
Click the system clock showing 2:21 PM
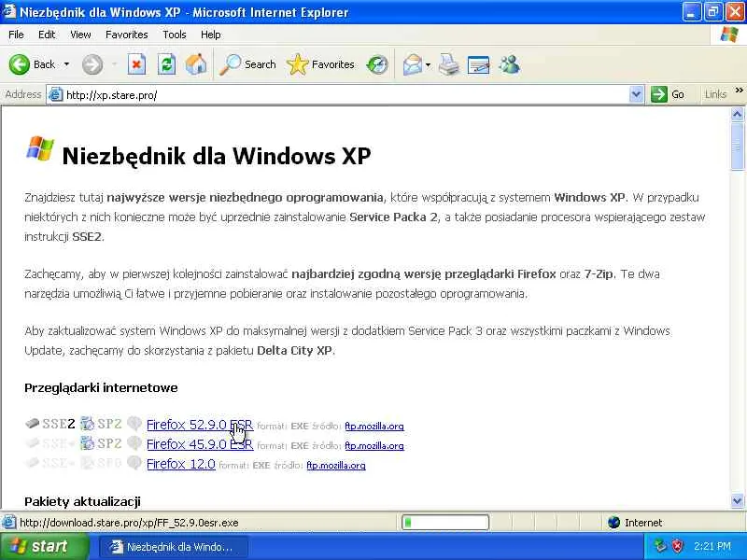[x=712, y=546]
